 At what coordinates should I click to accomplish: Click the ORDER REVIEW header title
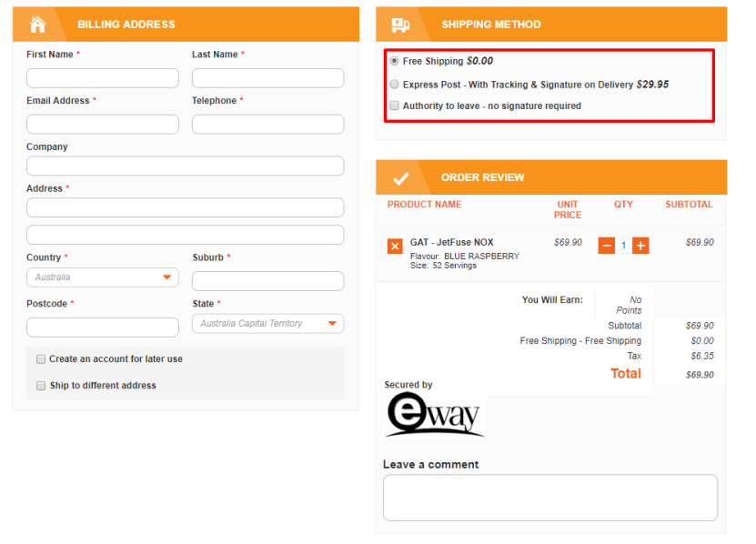[483, 177]
